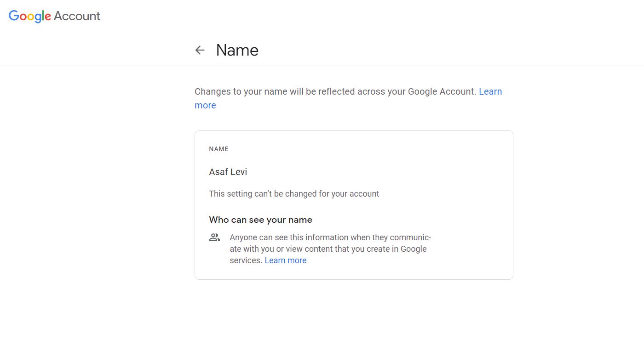Select the first name Asaf
644x356 pixels.
click(218, 172)
